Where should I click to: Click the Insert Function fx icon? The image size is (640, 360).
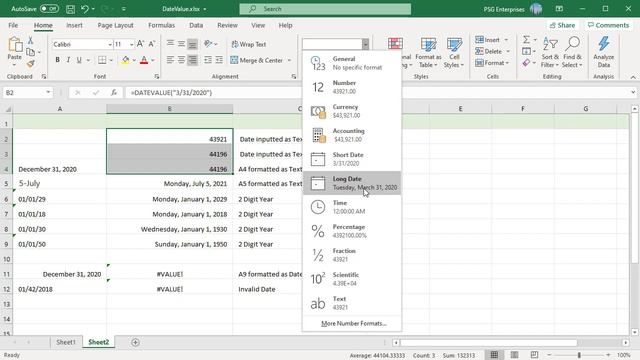[114, 93]
